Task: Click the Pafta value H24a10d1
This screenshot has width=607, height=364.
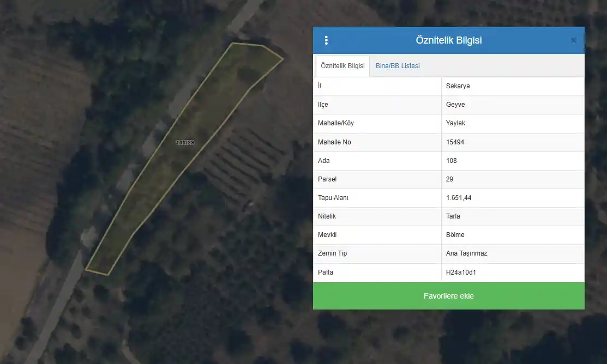Action: pyautogui.click(x=461, y=272)
